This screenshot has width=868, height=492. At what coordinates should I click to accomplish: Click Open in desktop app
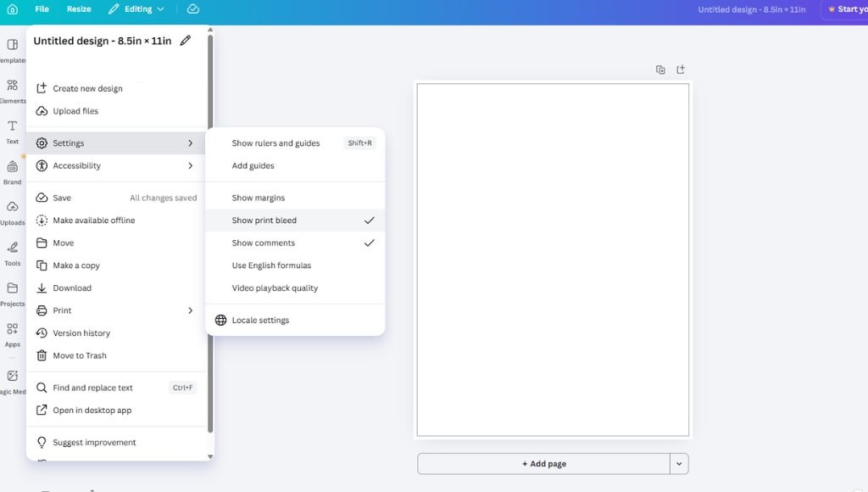(116, 410)
